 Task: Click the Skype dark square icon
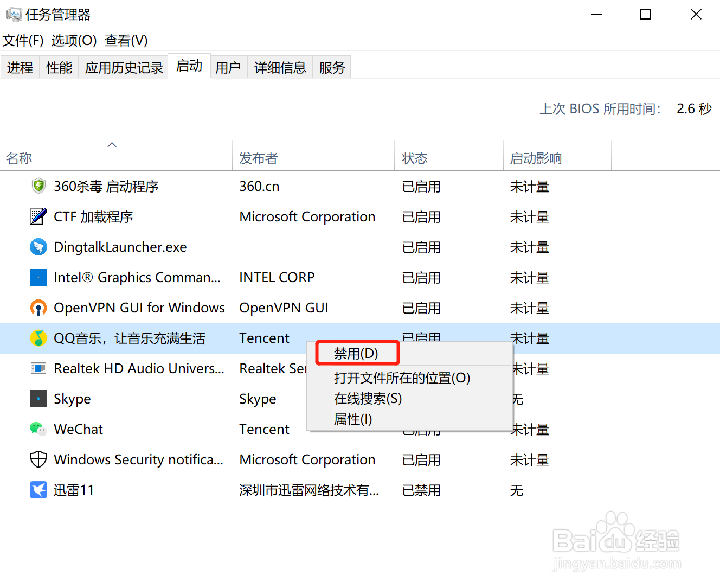tap(38, 399)
